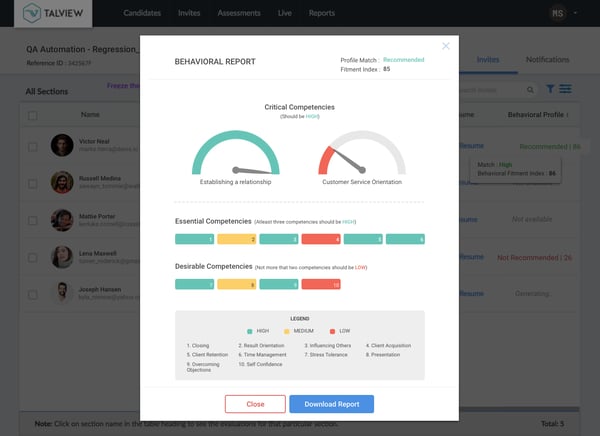Open Joseph Hansen's Resume link

pyautogui.click(x=471, y=294)
